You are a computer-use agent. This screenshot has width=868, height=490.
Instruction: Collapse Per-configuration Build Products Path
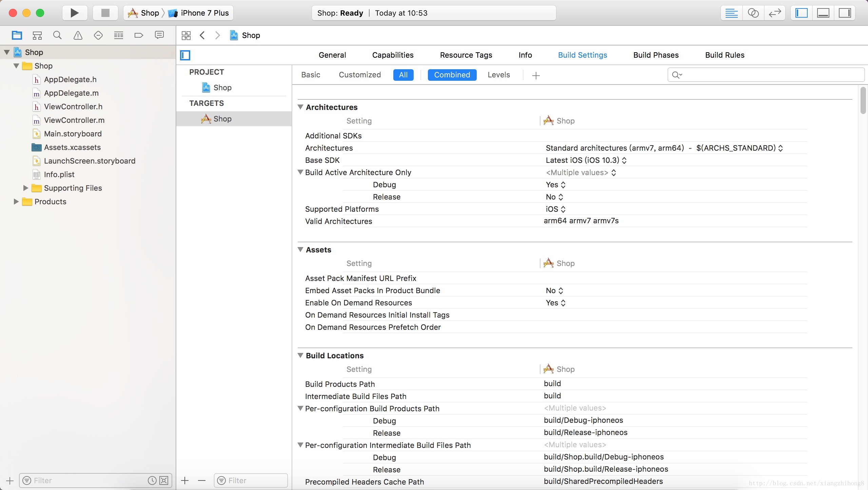click(300, 408)
